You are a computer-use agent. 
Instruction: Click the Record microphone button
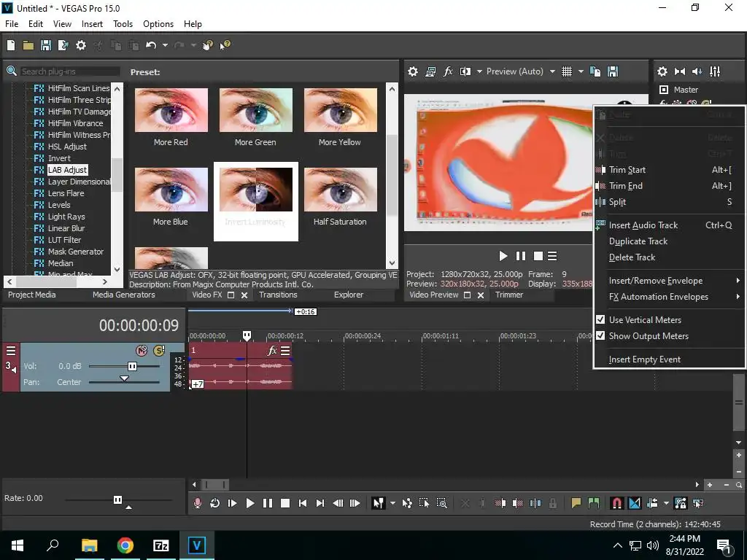click(197, 503)
